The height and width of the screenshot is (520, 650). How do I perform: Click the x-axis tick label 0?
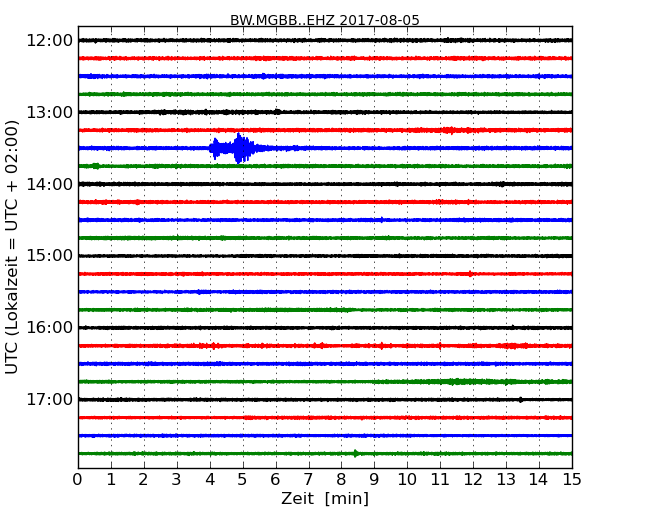click(x=78, y=480)
